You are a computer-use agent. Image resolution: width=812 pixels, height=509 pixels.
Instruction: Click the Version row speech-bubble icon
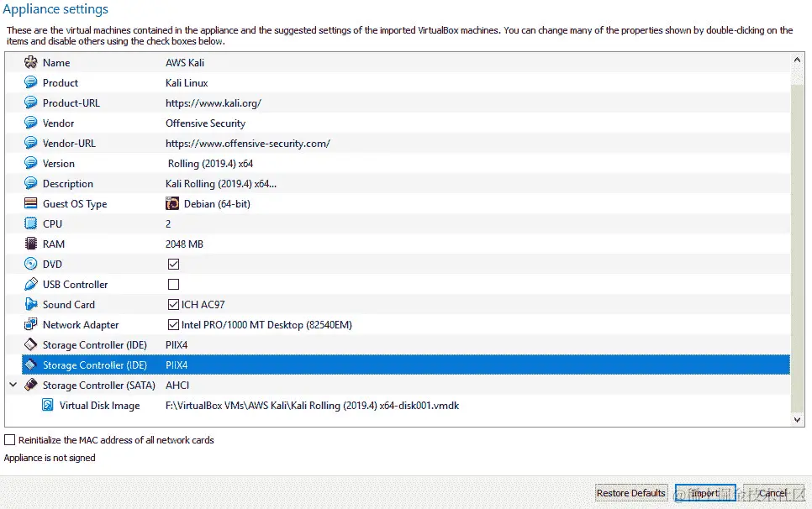[30, 164]
